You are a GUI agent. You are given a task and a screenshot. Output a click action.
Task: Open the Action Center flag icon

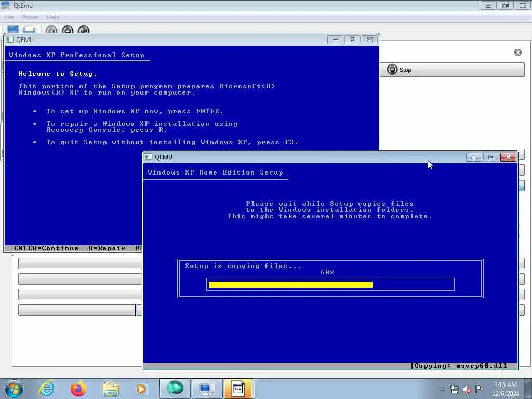479,389
